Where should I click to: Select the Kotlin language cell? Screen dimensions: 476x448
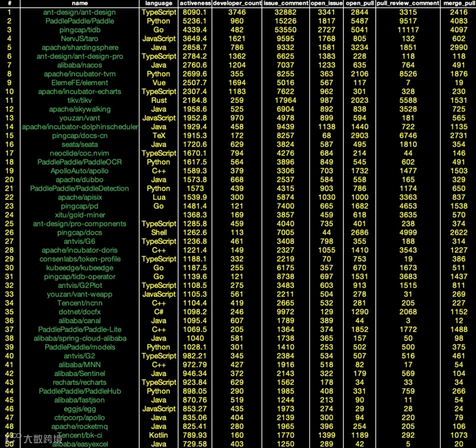[x=158, y=435]
